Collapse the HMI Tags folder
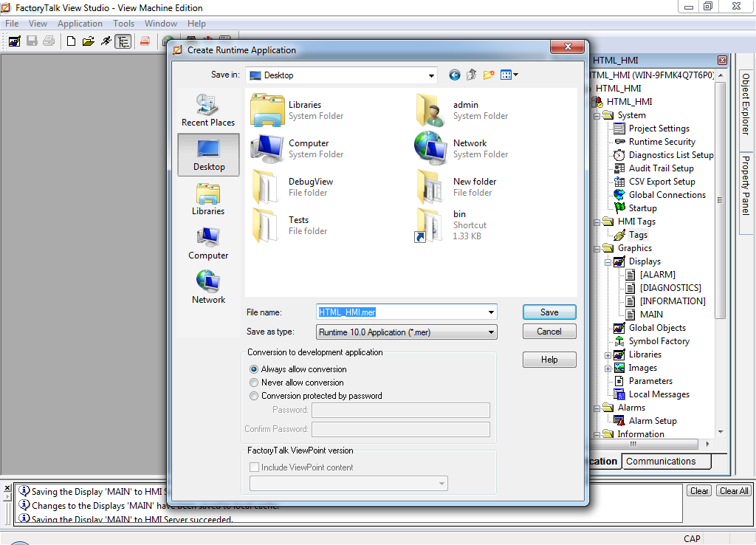This screenshot has height=545, width=756. [x=597, y=222]
